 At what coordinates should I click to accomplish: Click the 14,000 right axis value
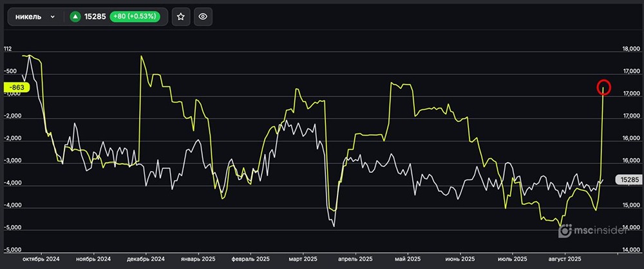[629, 250]
